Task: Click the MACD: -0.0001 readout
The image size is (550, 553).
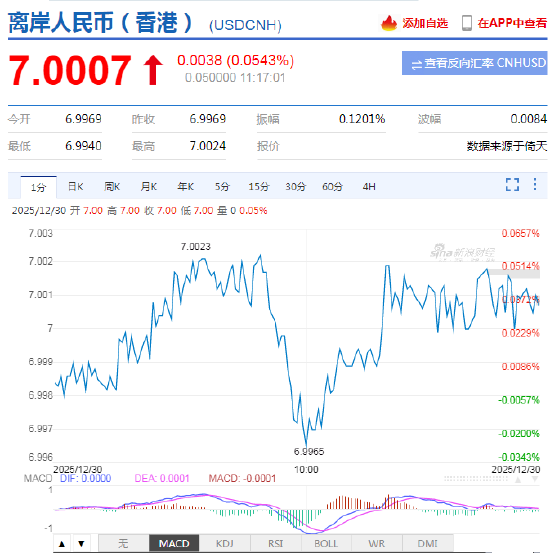Action: click(242, 478)
